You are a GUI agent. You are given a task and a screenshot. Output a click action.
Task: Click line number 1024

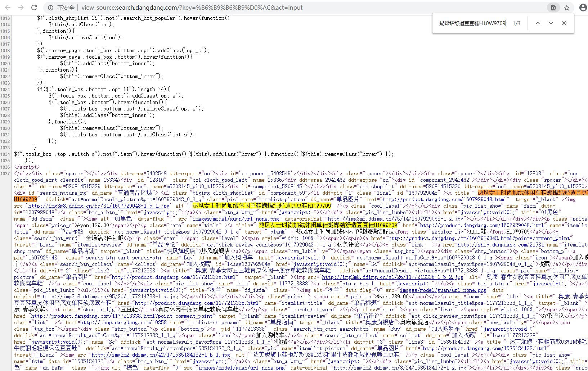coord(5,89)
